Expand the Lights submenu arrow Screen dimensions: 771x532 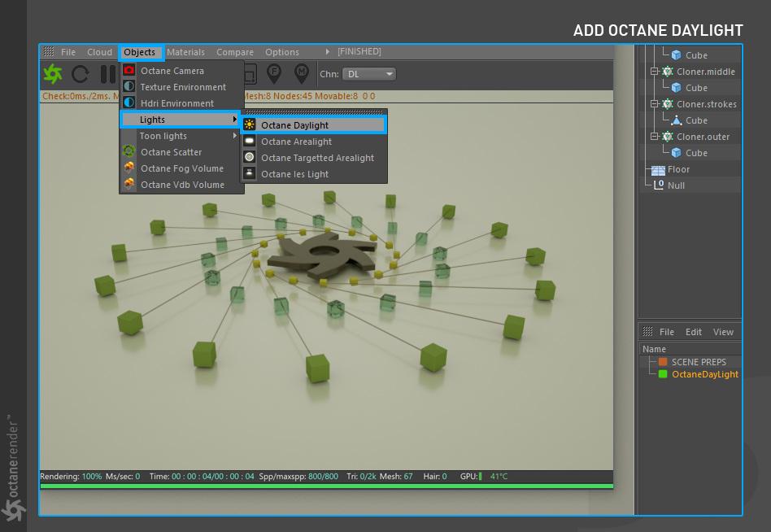(x=234, y=119)
